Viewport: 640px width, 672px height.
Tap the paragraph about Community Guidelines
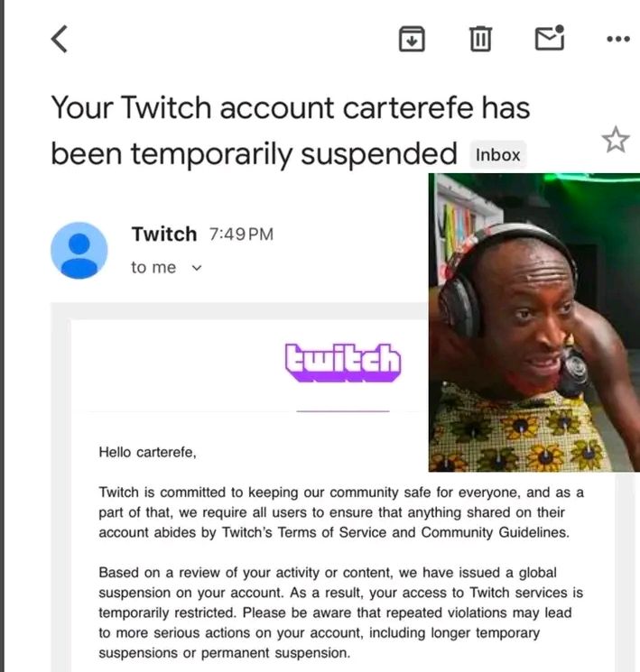point(341,512)
